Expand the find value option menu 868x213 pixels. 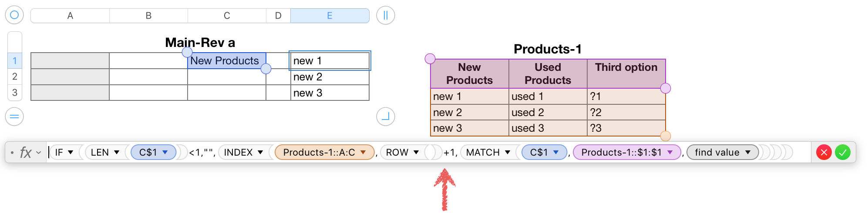pyautogui.click(x=748, y=153)
